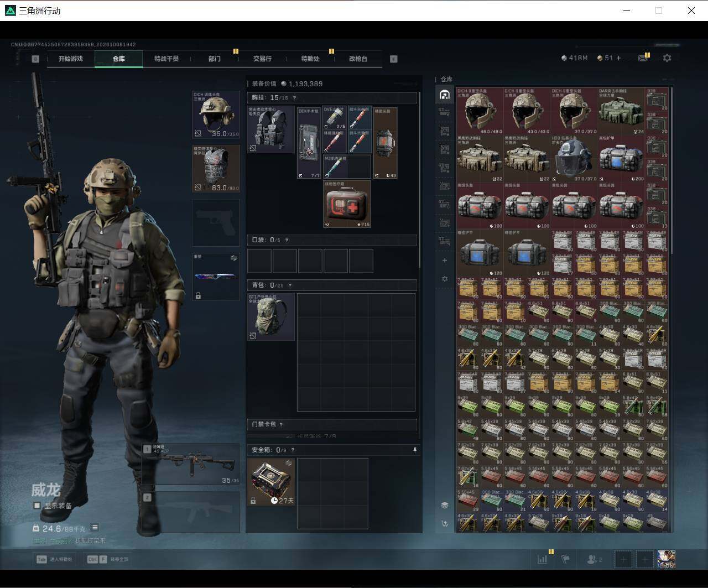Add a new storage box with plus icon
The image size is (708, 588).
point(445,260)
